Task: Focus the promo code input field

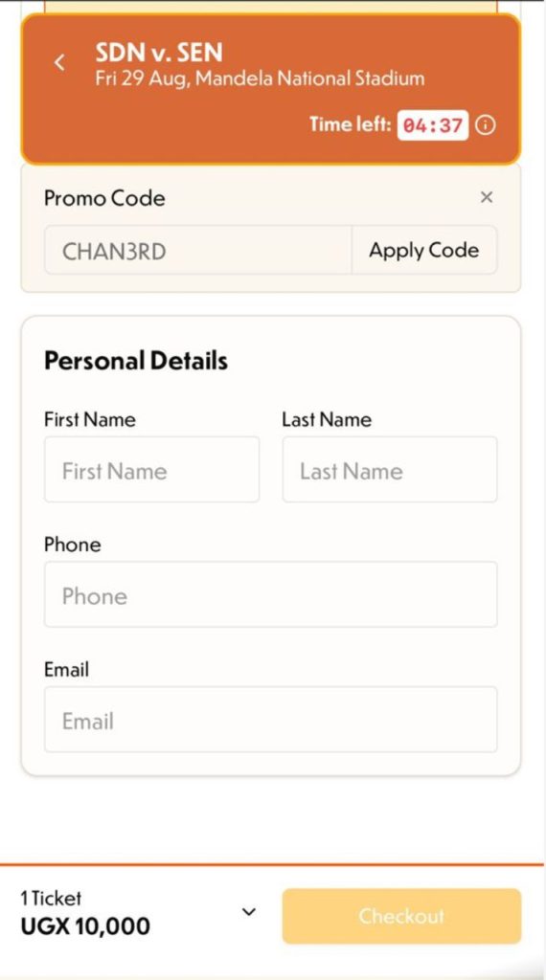Action: pos(198,250)
